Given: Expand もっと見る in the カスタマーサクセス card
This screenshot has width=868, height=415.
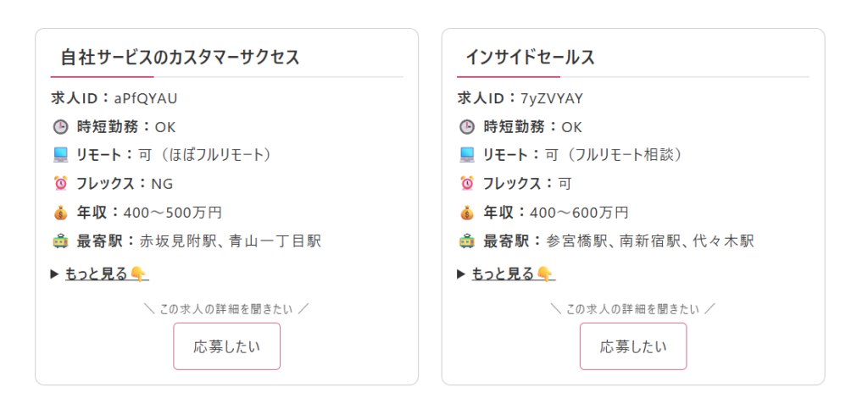Looking at the screenshot, I should pyautogui.click(x=96, y=274).
